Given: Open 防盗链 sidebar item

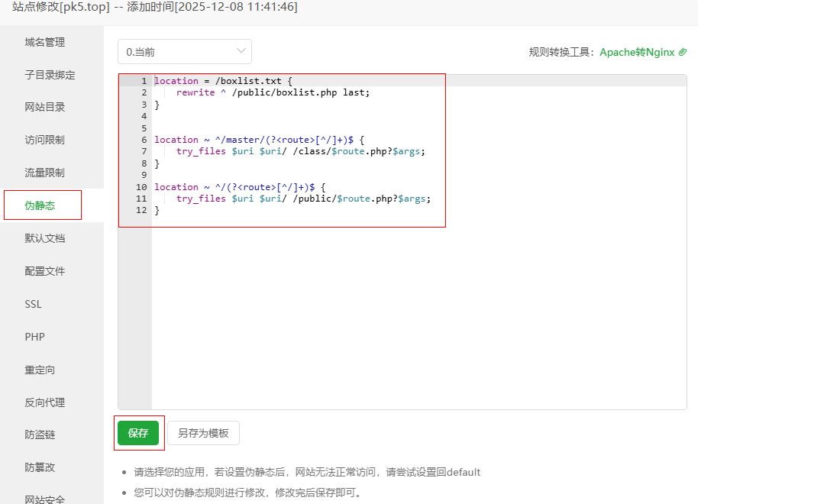Looking at the screenshot, I should (40, 435).
